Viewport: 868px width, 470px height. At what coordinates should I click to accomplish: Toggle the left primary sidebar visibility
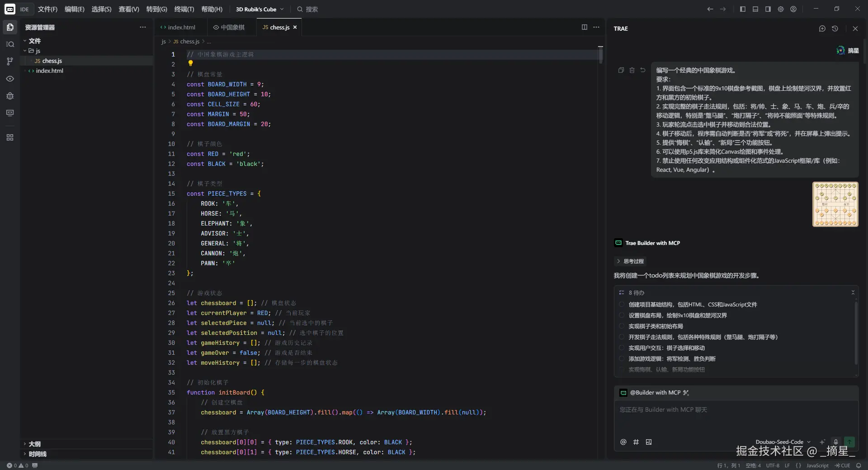tap(742, 9)
